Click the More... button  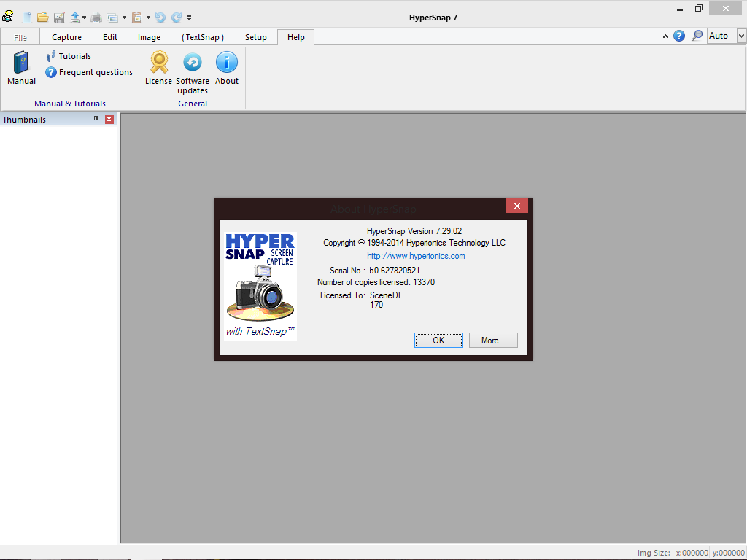(493, 340)
